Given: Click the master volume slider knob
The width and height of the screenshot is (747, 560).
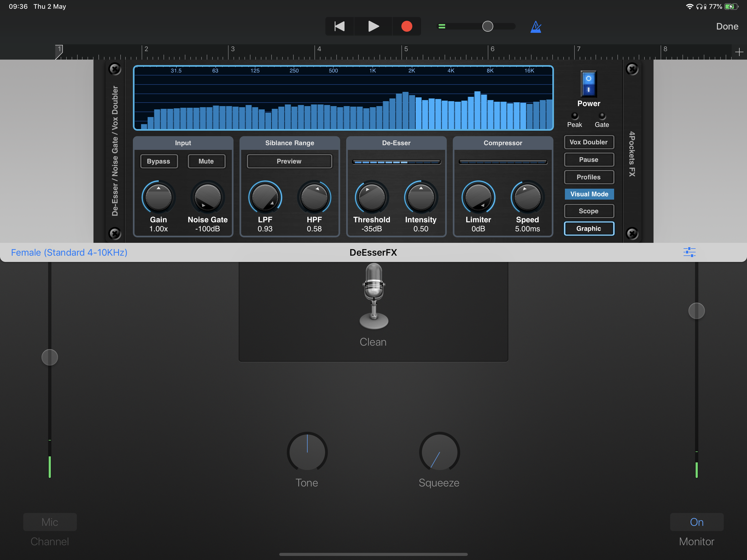Looking at the screenshot, I should click(x=487, y=26).
